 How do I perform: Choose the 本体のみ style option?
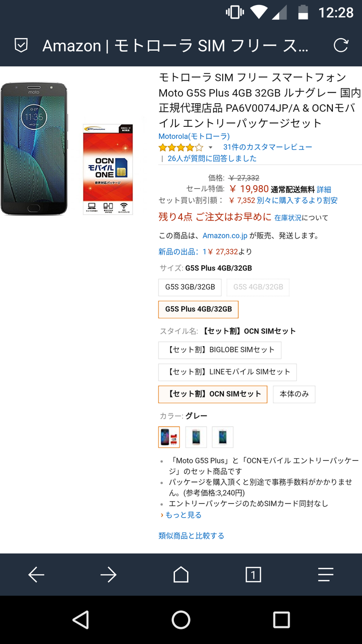click(x=294, y=394)
